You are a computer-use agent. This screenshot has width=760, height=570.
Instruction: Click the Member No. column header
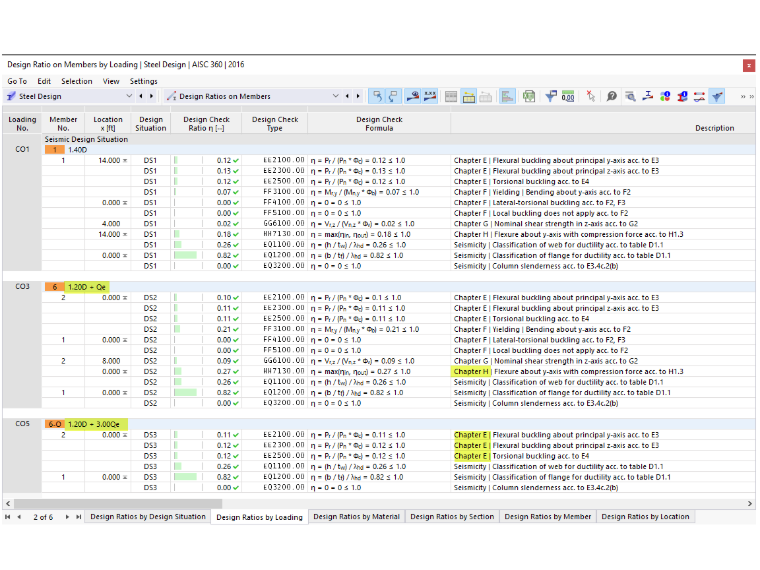63,124
